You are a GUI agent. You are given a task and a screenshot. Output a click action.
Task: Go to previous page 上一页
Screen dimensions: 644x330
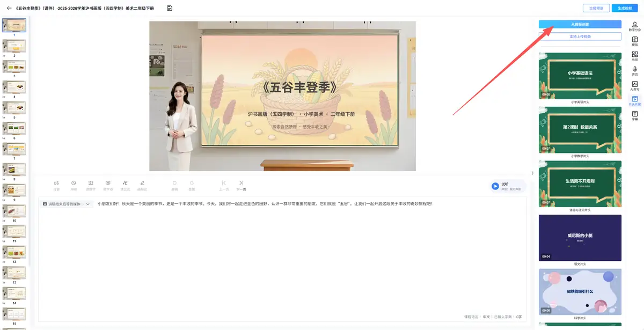click(224, 185)
